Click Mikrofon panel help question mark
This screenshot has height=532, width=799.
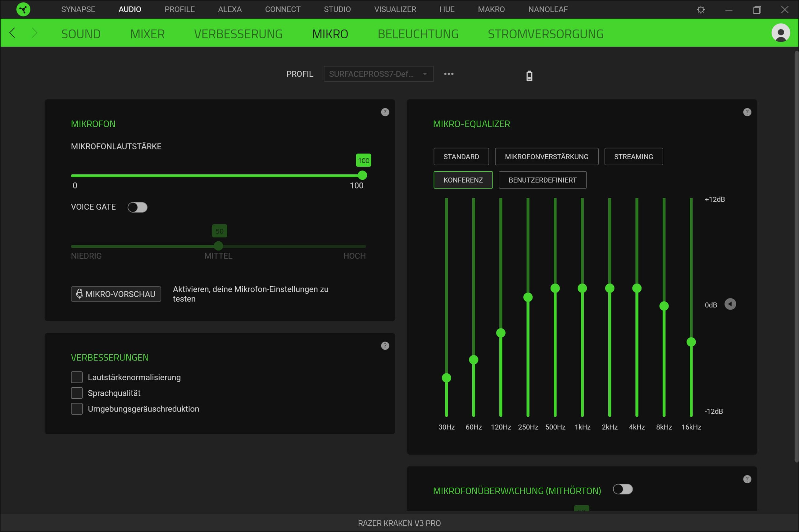[x=385, y=112]
